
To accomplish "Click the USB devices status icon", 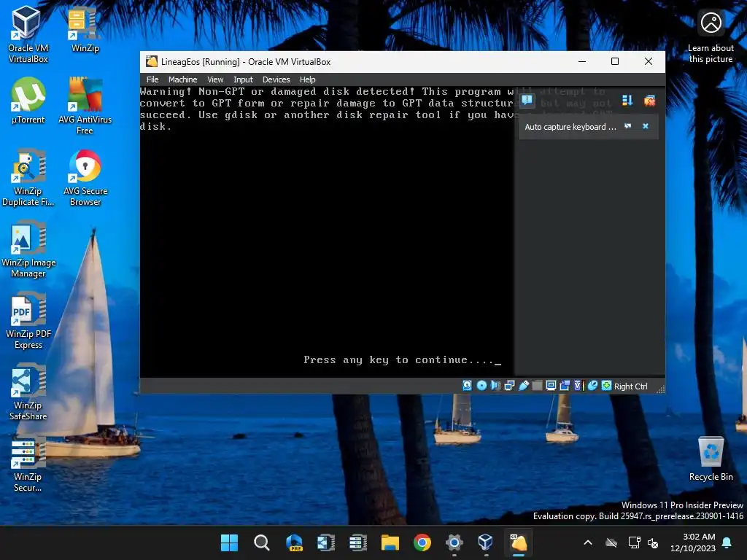I will [523, 386].
